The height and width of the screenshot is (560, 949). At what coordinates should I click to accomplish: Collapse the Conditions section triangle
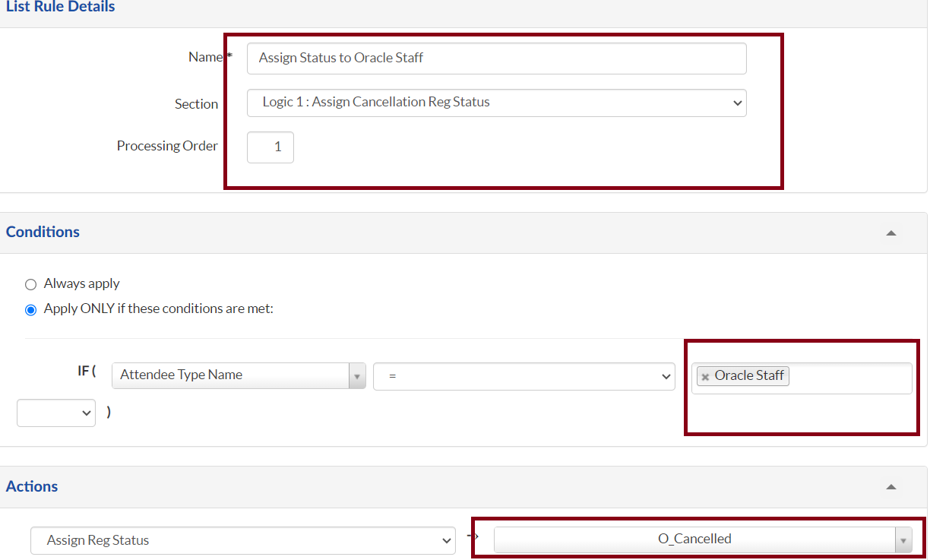click(891, 233)
